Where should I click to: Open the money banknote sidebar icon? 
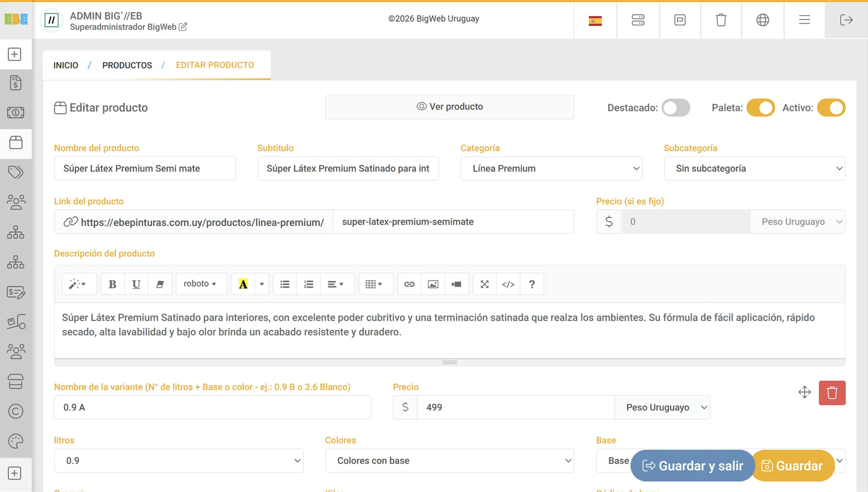point(16,113)
